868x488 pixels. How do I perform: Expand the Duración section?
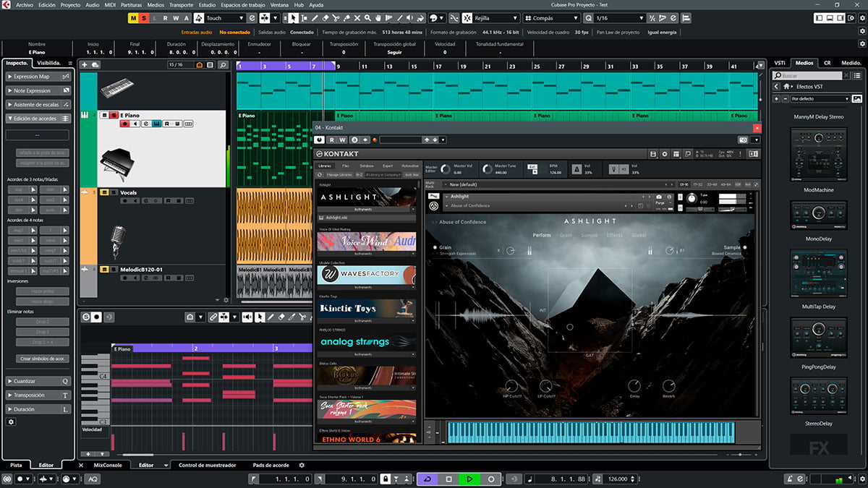38,409
